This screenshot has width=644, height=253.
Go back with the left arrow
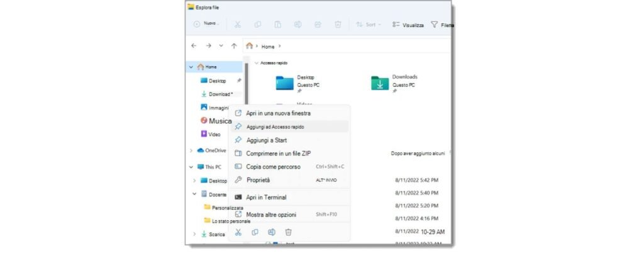194,46
